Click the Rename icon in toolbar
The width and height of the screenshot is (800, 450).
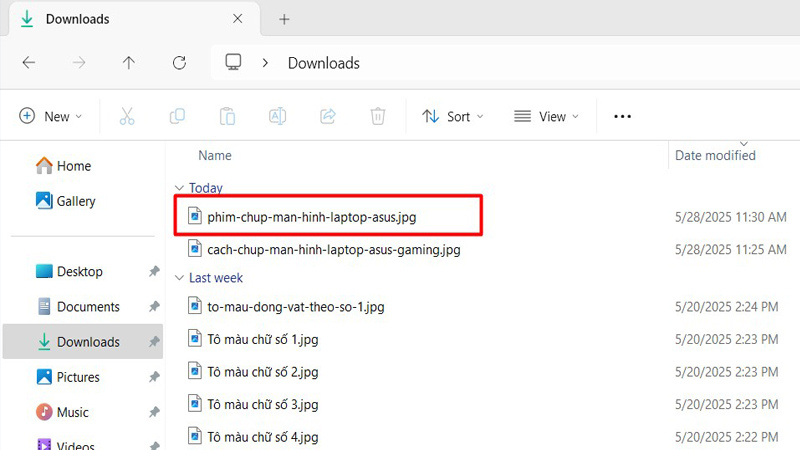pos(278,116)
